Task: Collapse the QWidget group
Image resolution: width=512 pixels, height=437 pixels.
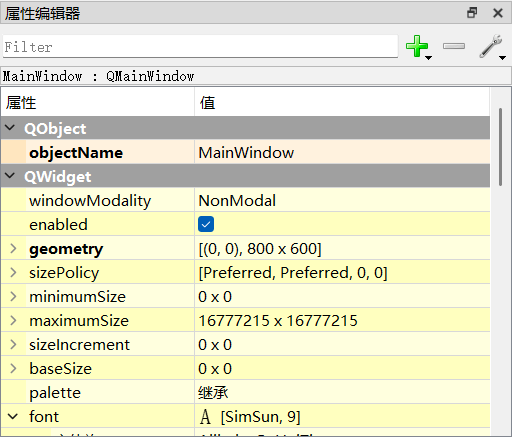Action: click(10, 175)
